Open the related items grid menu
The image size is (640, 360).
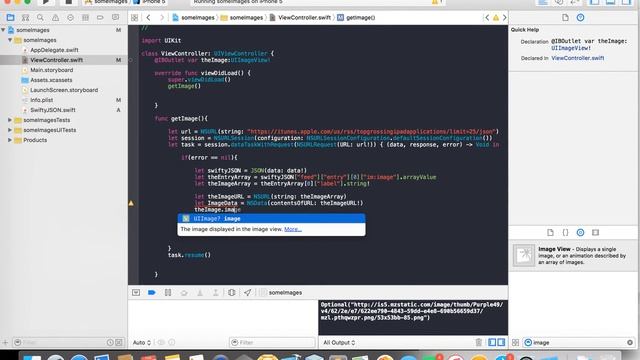(134, 18)
